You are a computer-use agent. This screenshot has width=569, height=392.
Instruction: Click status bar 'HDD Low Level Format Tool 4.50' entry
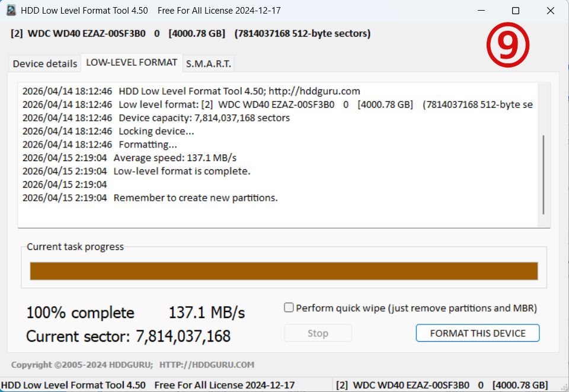tap(148, 385)
